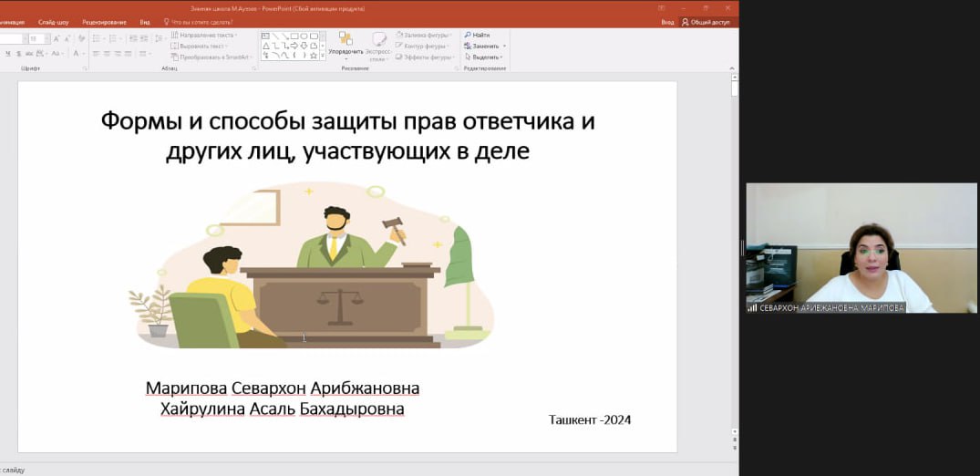Click the Общий доступ share button
The height and width of the screenshot is (476, 980).
tap(707, 21)
